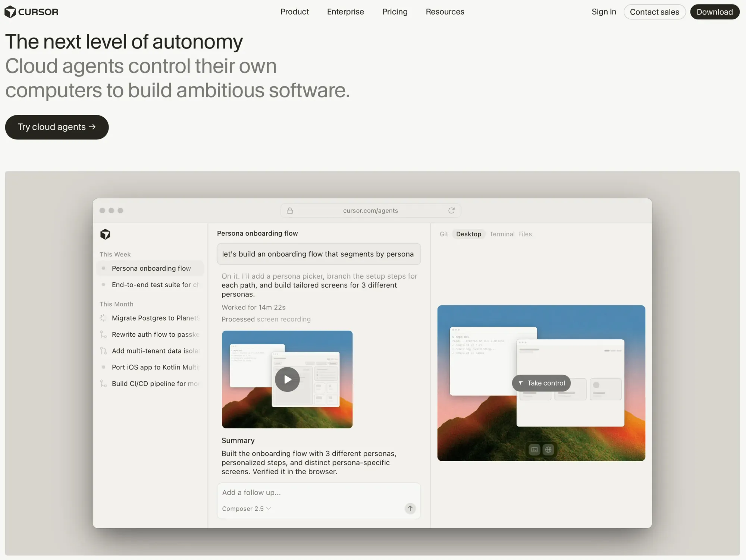
Task: Open the Port iOS app to Kotlin agent
Action: tap(150, 367)
